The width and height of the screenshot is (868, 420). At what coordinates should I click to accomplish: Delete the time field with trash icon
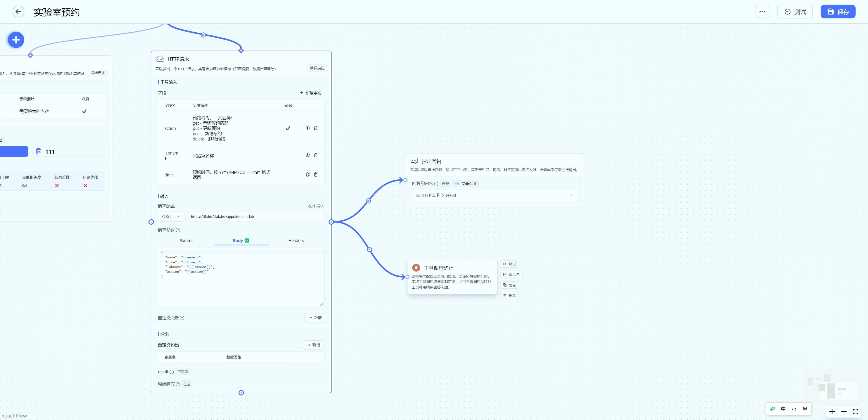[x=315, y=175]
